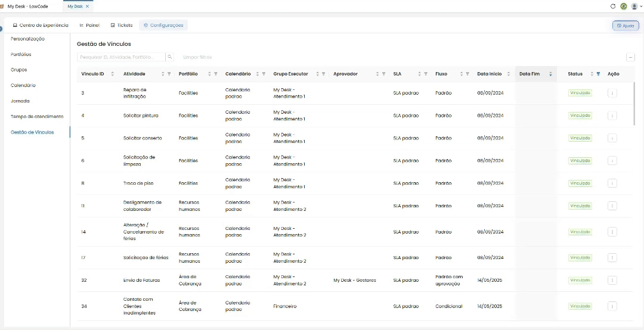644x330 pixels.
Task: Click the Financeiro group cell
Action: tap(285, 306)
